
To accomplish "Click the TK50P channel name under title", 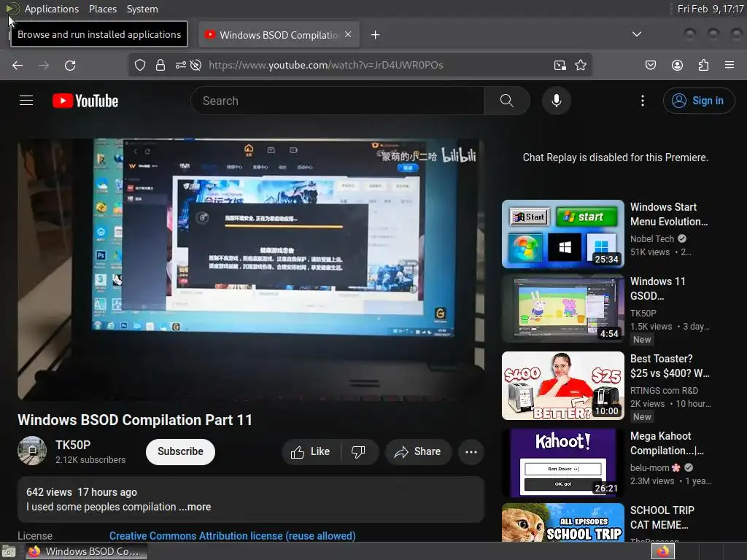I will [73, 445].
